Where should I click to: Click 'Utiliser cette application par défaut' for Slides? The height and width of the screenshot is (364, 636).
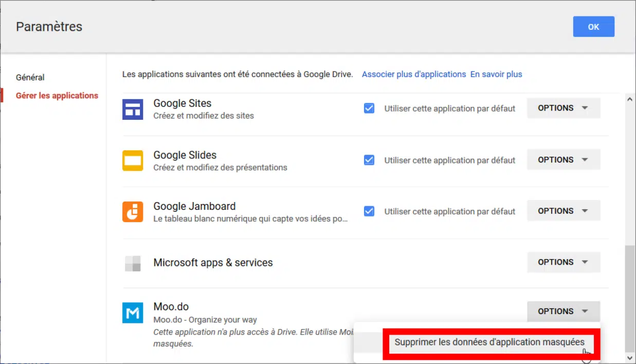click(x=450, y=160)
